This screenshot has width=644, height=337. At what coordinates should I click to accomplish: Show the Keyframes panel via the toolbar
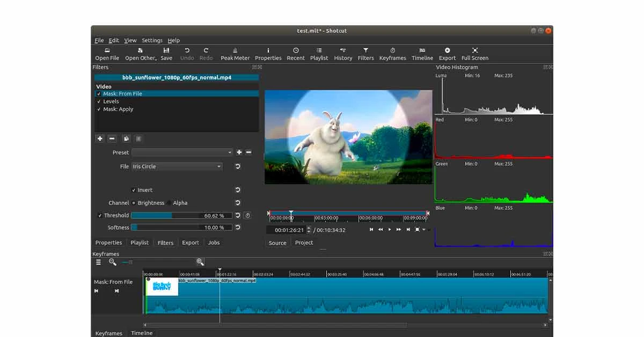pyautogui.click(x=392, y=54)
